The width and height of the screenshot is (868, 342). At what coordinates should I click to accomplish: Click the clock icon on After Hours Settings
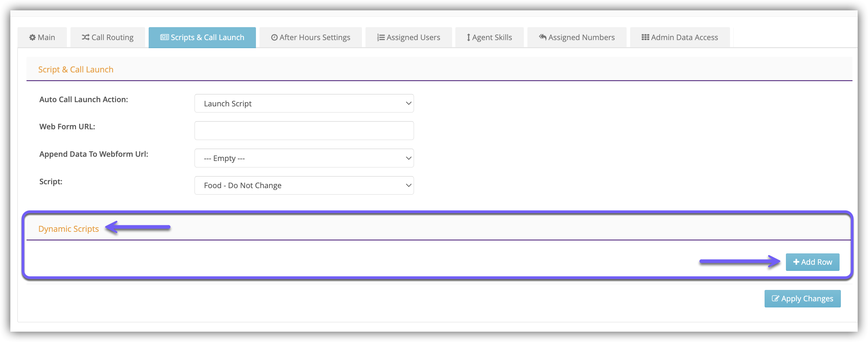(274, 37)
